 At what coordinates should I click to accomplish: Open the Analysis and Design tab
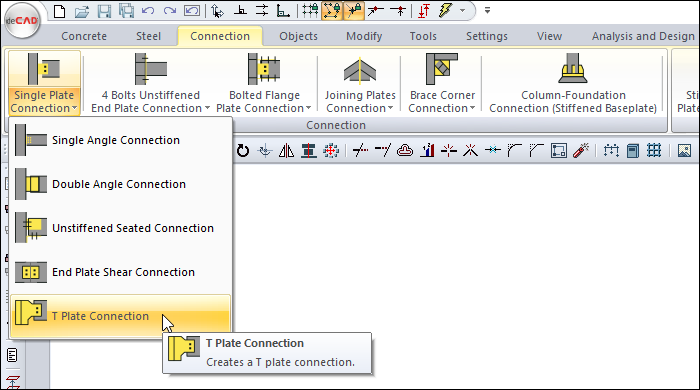[643, 36]
